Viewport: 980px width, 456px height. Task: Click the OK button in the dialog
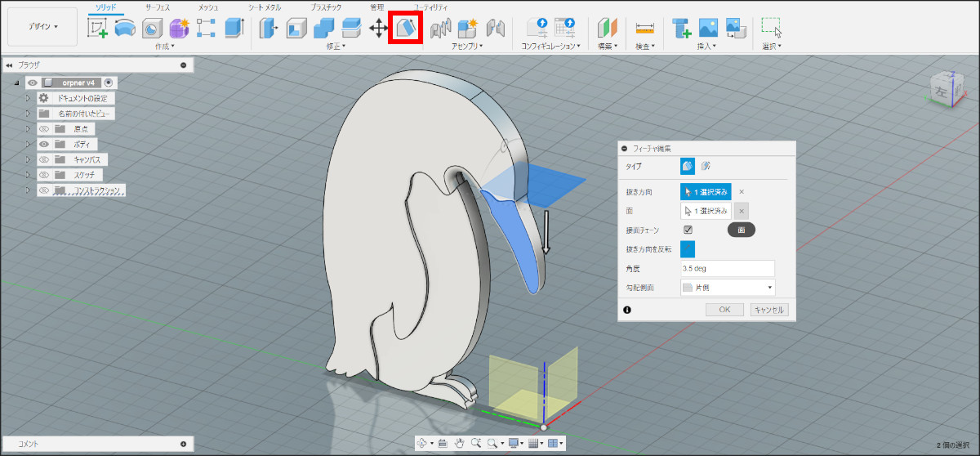[724, 310]
